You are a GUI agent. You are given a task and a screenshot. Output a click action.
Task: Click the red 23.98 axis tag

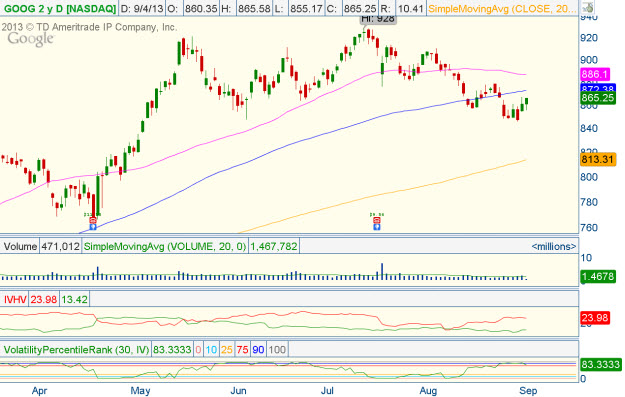[x=595, y=318]
